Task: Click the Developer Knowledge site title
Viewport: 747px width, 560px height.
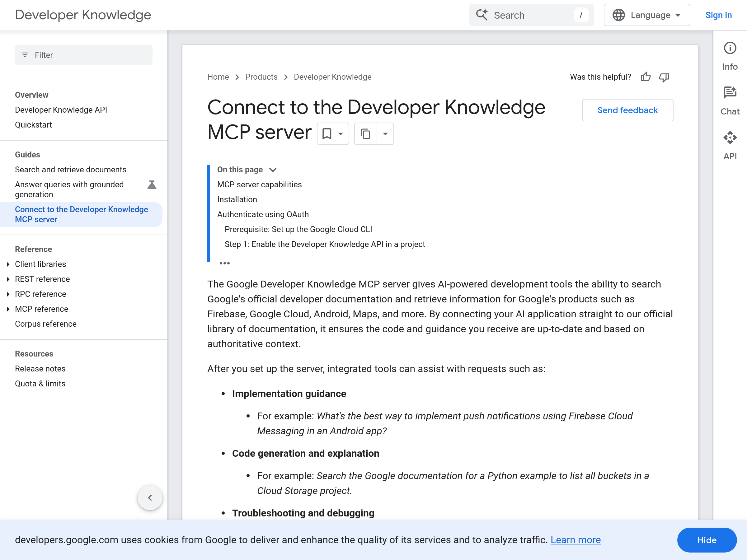Action: tap(83, 15)
